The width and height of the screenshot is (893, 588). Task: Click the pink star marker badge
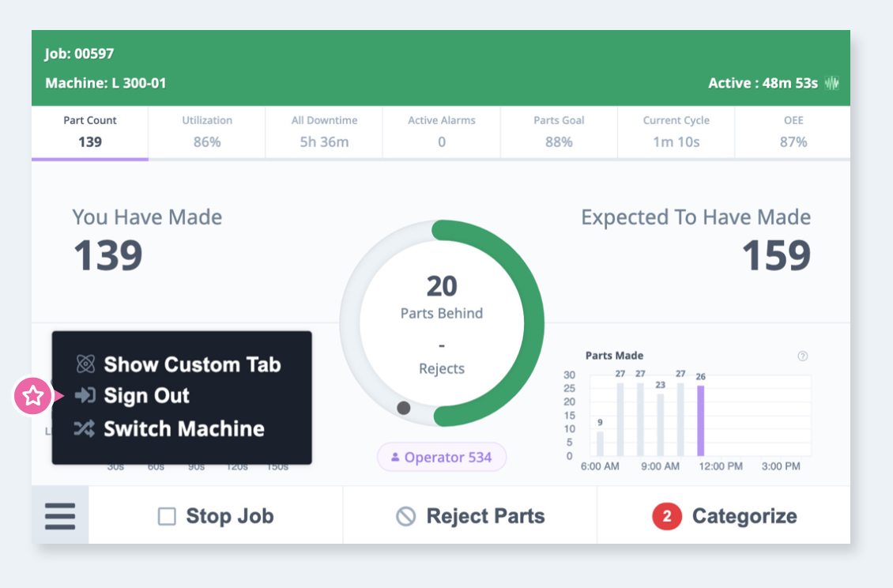click(33, 396)
